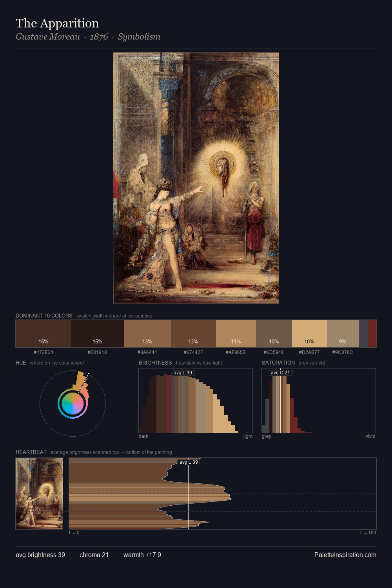Click the heartbeat brightness profile chart
Screen dimensions: 392x588
pos(223,494)
